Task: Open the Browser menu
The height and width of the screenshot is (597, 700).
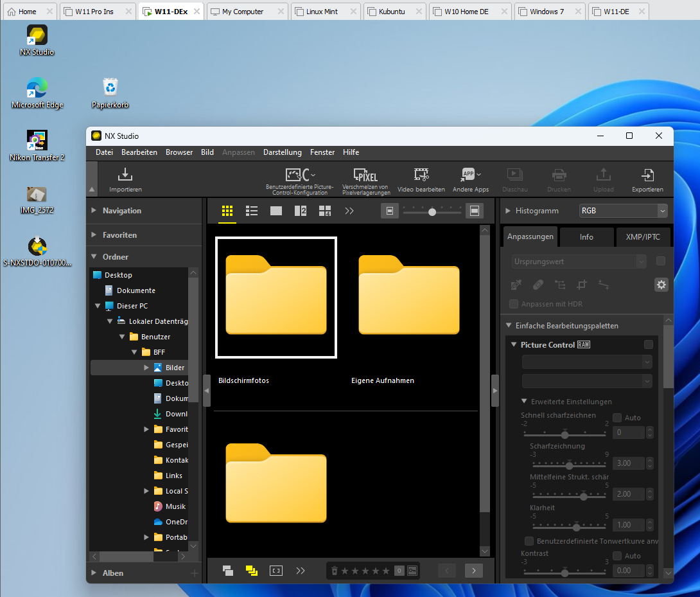Action: (179, 152)
